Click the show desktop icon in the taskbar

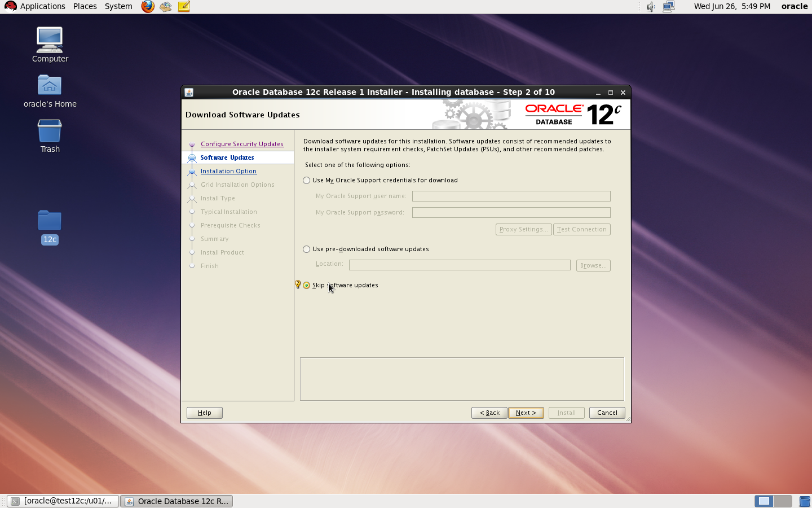tap(764, 501)
